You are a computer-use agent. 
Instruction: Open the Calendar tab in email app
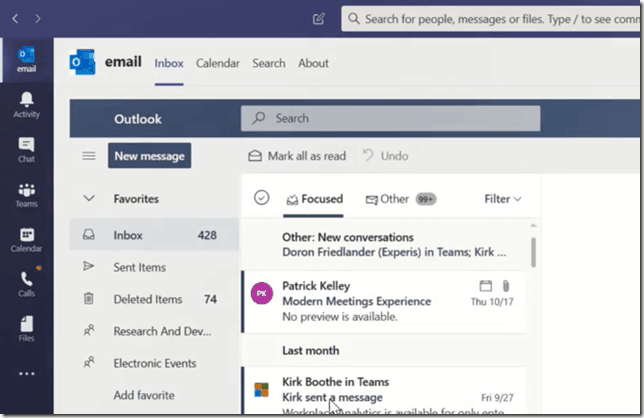coord(217,63)
